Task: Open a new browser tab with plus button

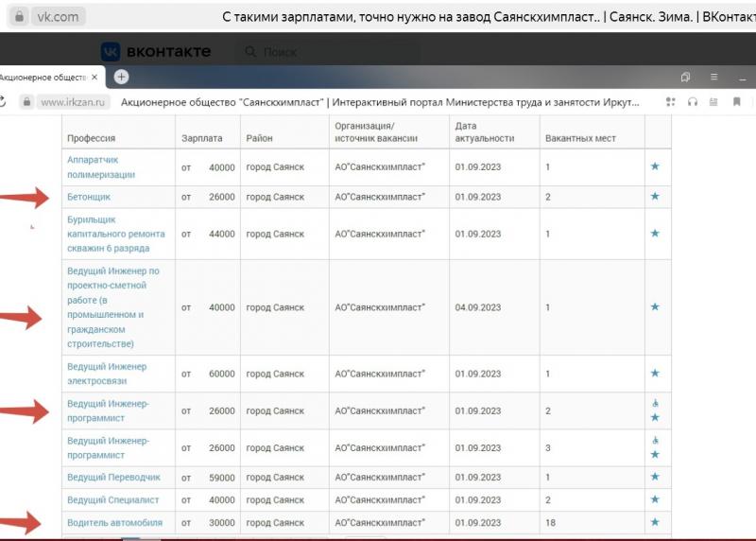Action: click(x=122, y=77)
